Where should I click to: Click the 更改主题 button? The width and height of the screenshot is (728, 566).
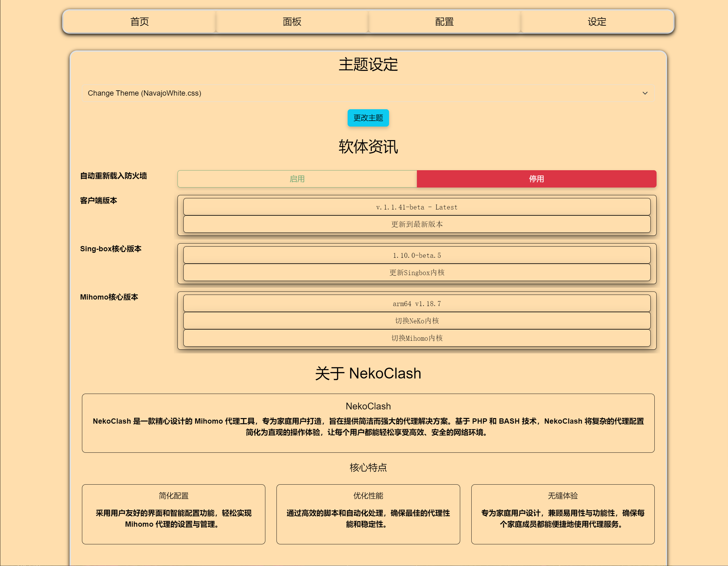pos(368,118)
